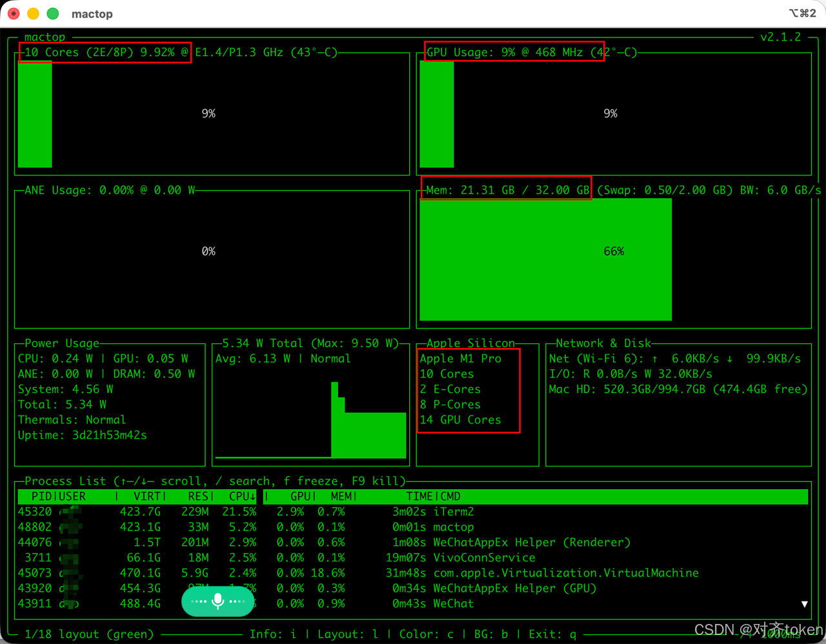Click the green zoom window button

tap(54, 14)
